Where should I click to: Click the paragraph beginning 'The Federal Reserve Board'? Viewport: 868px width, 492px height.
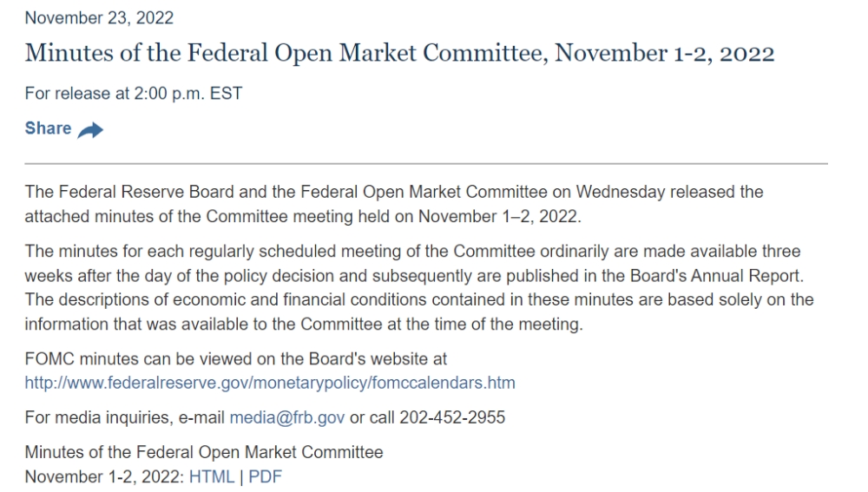pyautogui.click(x=394, y=204)
